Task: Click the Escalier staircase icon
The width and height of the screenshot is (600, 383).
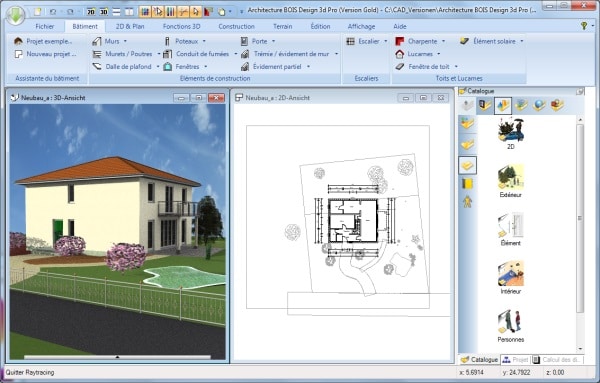Action: pyautogui.click(x=351, y=41)
